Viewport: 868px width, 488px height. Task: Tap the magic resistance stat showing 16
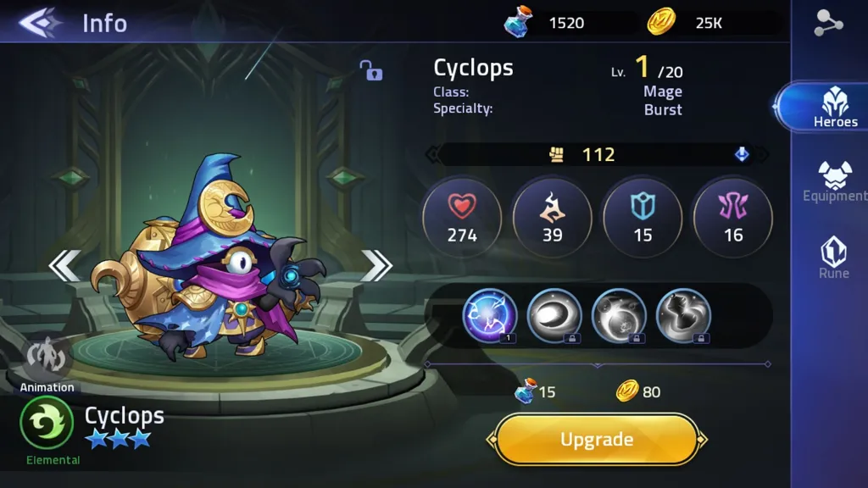(x=733, y=218)
